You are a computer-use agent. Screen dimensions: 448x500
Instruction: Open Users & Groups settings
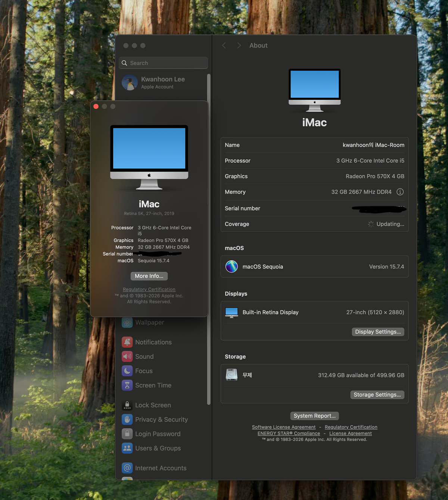163,448
